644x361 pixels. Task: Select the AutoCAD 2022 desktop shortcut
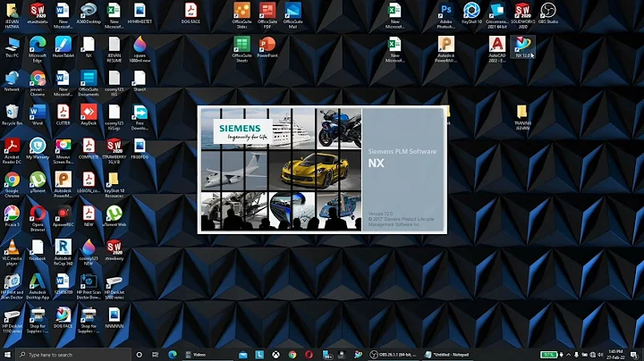point(497,49)
